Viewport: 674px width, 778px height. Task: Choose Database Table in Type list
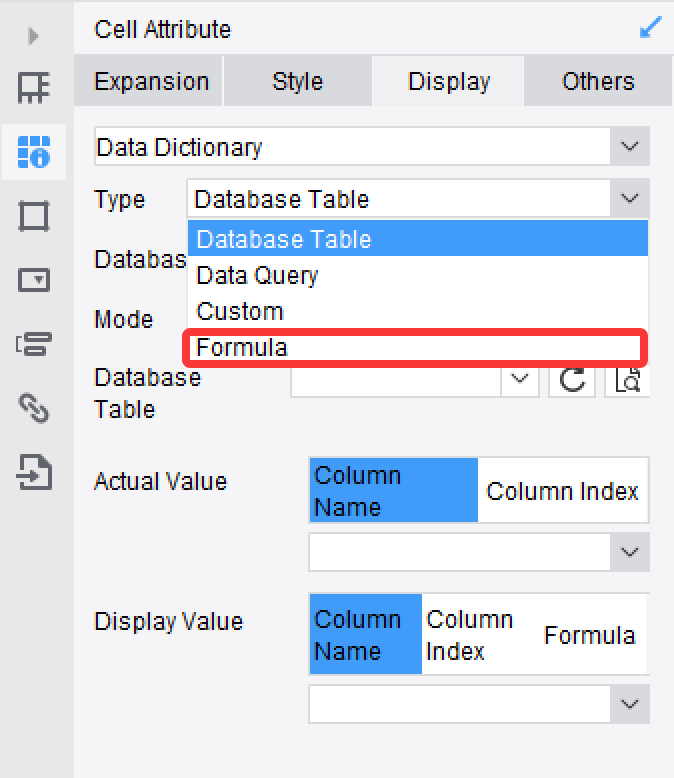tap(418, 239)
